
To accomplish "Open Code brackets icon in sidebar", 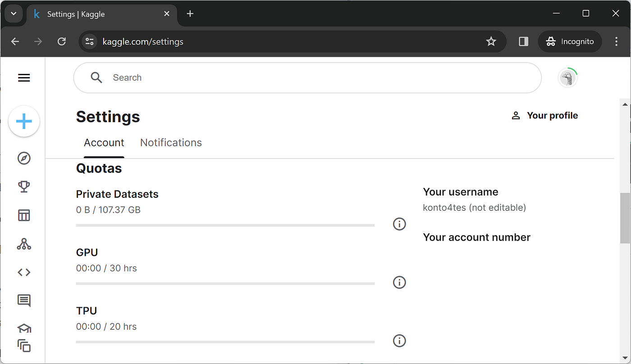I will tap(24, 272).
